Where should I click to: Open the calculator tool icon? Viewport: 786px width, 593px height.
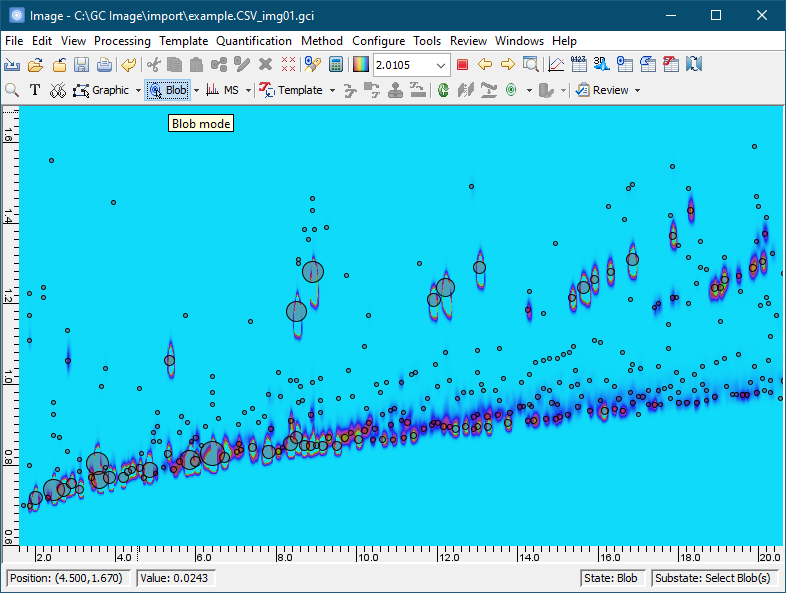coord(335,65)
